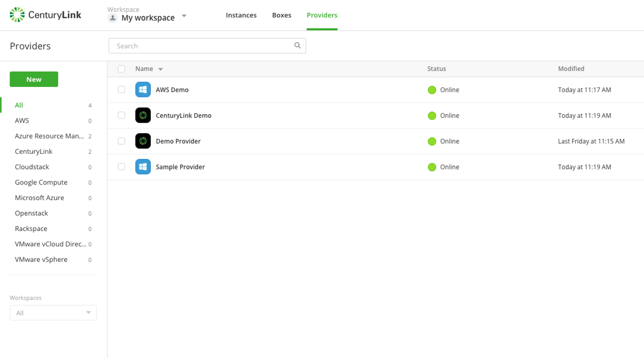Go to the Boxes tab
This screenshot has height=358, width=644.
(x=282, y=15)
